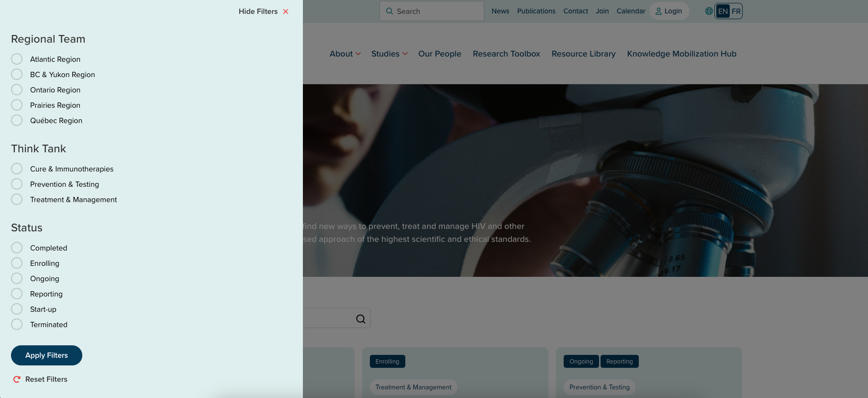Expand the About dropdown menu

(x=345, y=54)
